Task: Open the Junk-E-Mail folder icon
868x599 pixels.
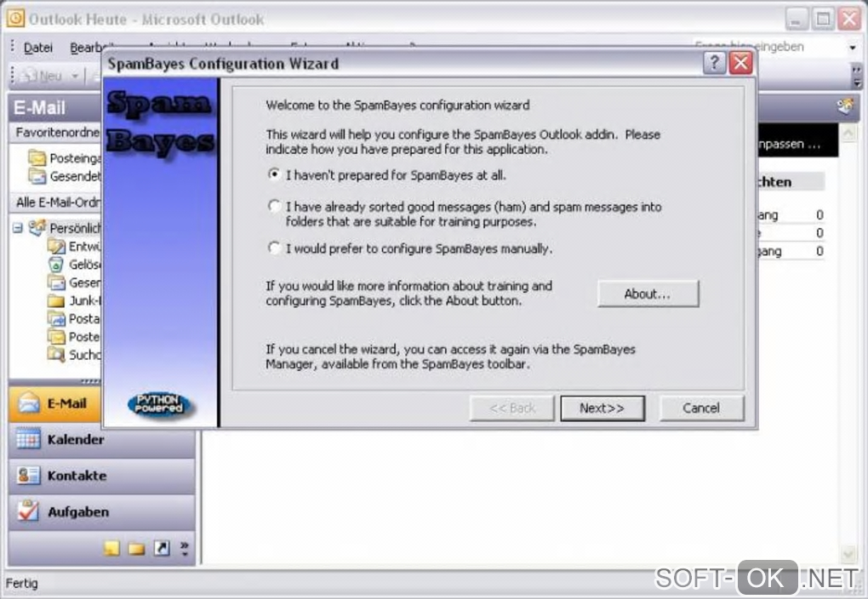Action: 56,300
